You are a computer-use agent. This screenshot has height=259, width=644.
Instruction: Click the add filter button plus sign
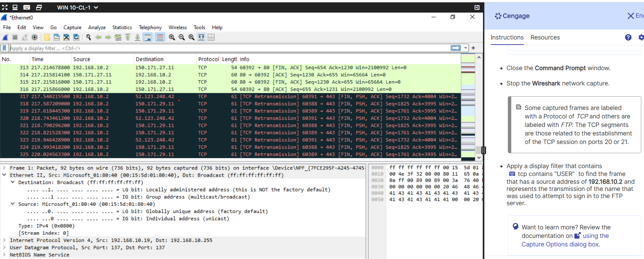click(473, 48)
